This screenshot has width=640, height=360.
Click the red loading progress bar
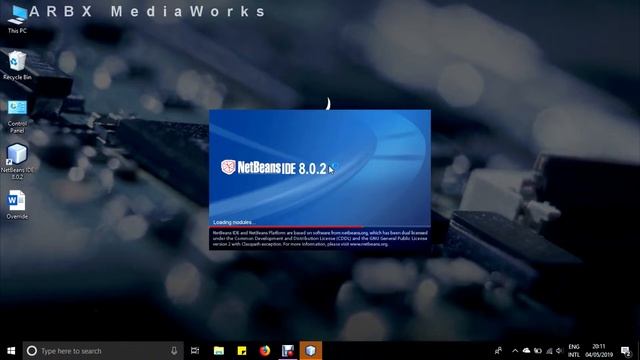pos(286,227)
